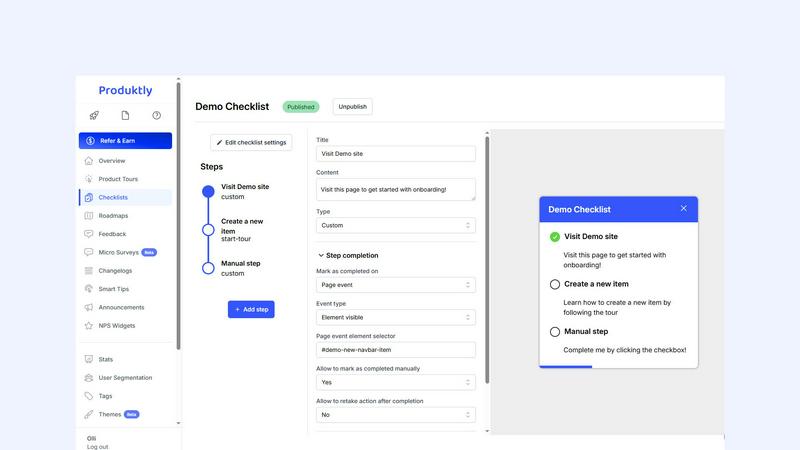Open Smart Tips section

point(113,289)
